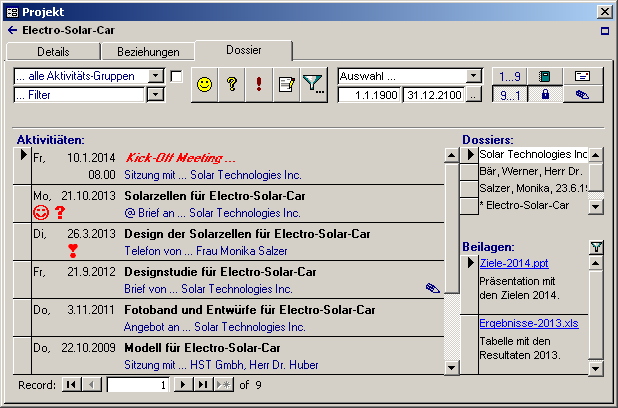Image resolution: width=618 pixels, height=408 pixels.
Task: Click the record number input field
Action: coord(138,385)
